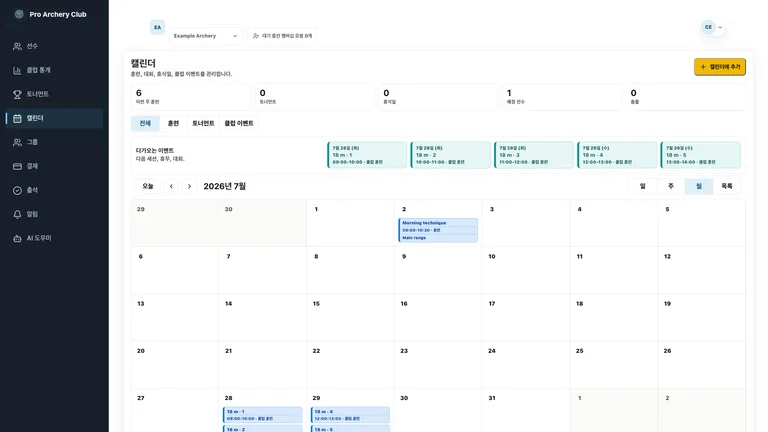Click the 캘린더에 추가 button
Screen dimensions: 768x432
point(720,67)
